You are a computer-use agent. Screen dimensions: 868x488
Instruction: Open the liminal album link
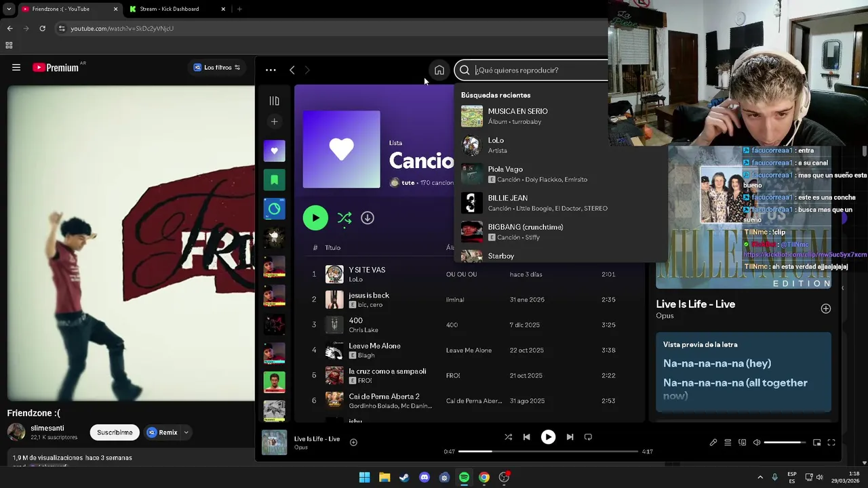[455, 300]
